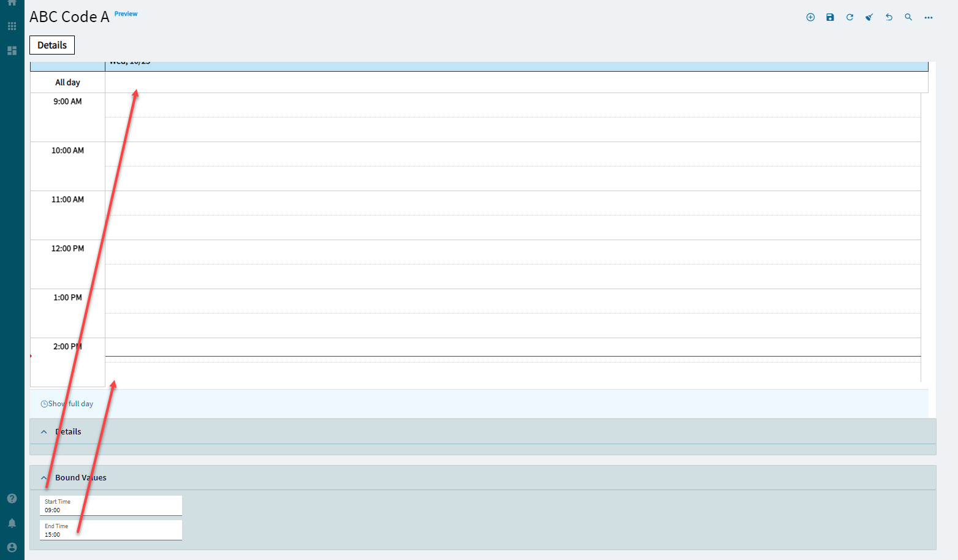958x560 pixels.
Task: Click the Start Time field
Action: coord(111,505)
